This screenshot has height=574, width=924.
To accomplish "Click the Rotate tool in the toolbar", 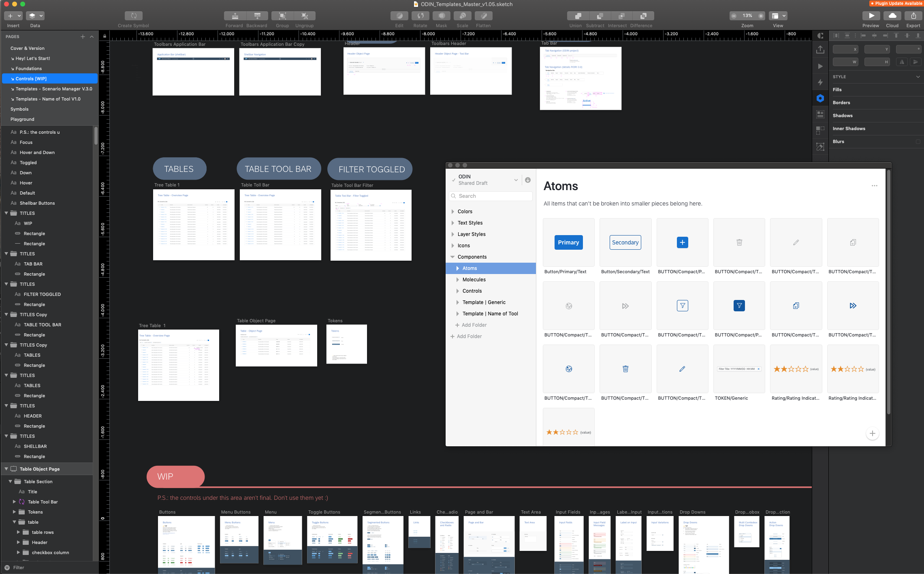I will click(420, 16).
